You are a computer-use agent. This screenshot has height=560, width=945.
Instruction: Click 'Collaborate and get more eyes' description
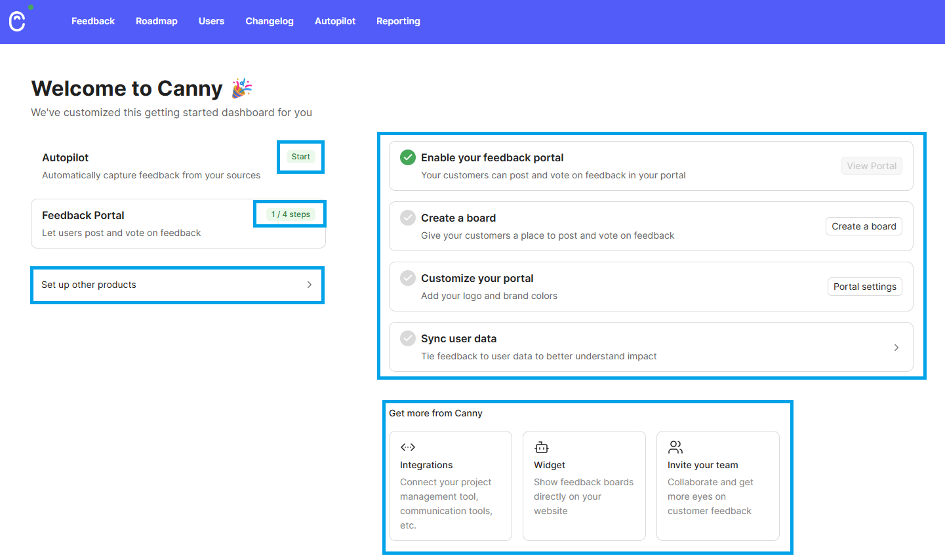(x=710, y=496)
